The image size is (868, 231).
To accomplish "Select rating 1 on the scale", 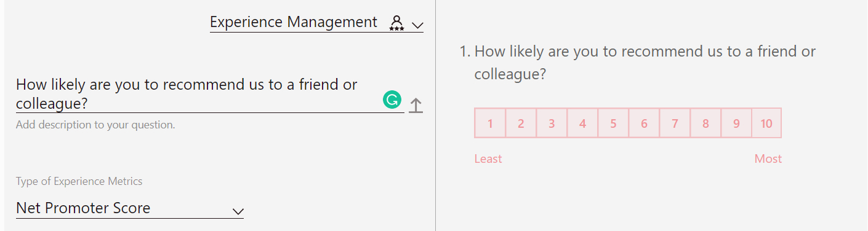I will click(x=490, y=123).
